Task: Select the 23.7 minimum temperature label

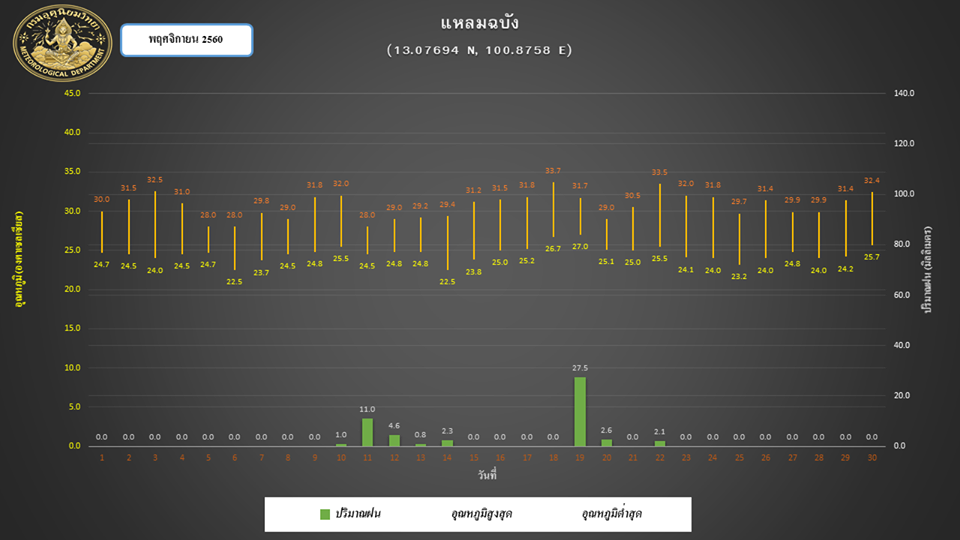Action: point(261,273)
